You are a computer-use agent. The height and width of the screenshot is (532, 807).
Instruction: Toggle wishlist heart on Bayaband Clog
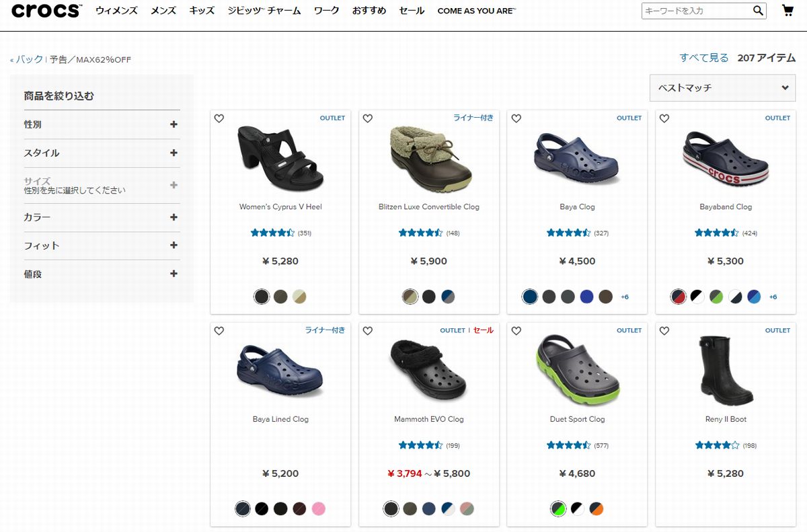(664, 118)
